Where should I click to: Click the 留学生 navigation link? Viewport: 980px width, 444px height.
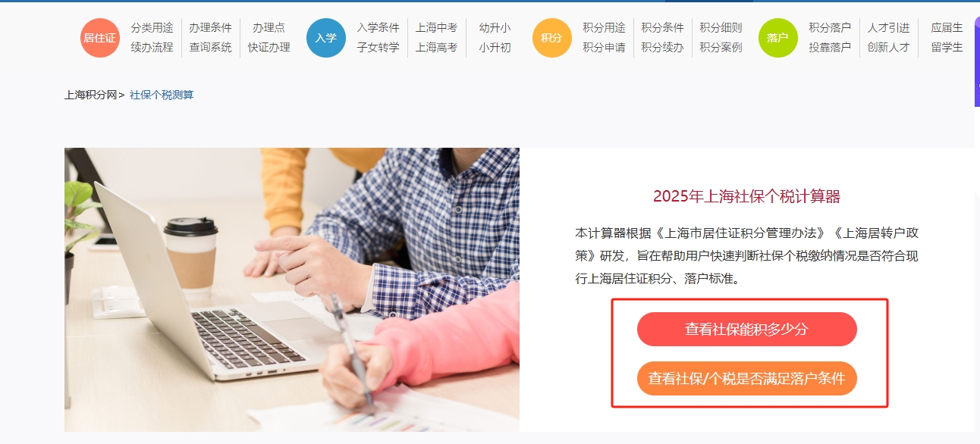pyautogui.click(x=947, y=48)
